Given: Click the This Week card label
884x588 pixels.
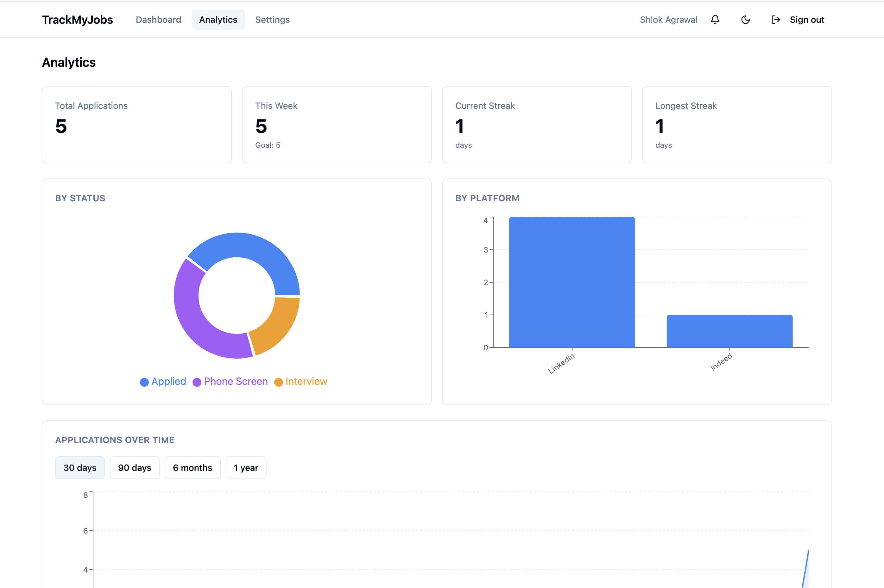Looking at the screenshot, I should 276,106.
